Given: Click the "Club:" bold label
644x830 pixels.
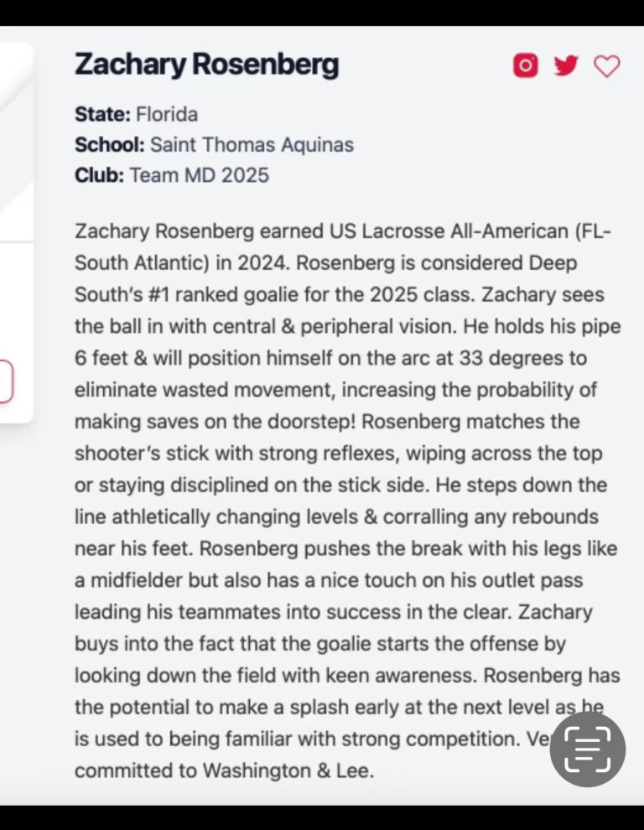Looking at the screenshot, I should click(99, 175).
